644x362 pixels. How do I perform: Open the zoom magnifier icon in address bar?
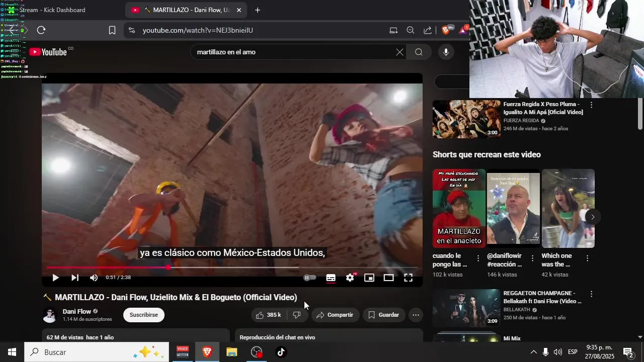[411, 30]
